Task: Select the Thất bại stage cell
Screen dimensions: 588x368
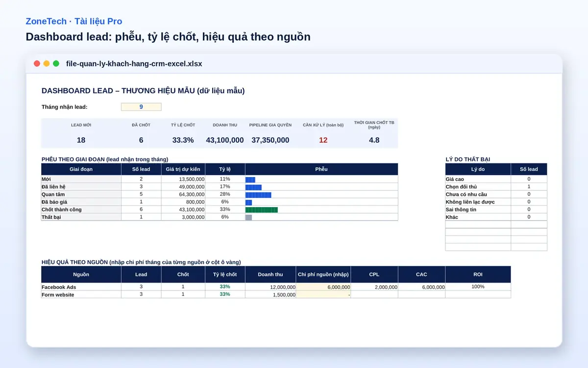Action: (x=81, y=217)
